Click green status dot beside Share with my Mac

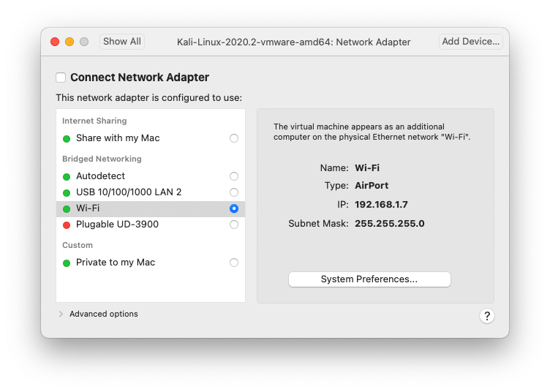67,138
